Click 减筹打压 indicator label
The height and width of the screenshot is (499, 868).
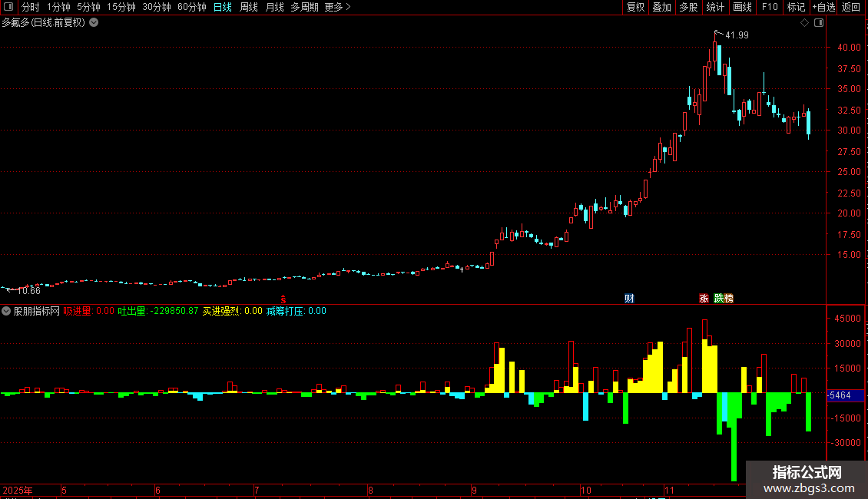[297, 311]
